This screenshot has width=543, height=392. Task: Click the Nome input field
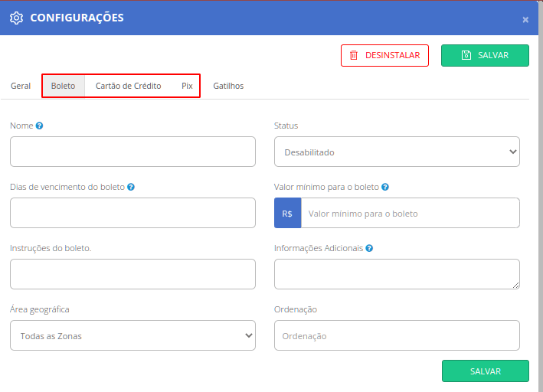coord(132,152)
